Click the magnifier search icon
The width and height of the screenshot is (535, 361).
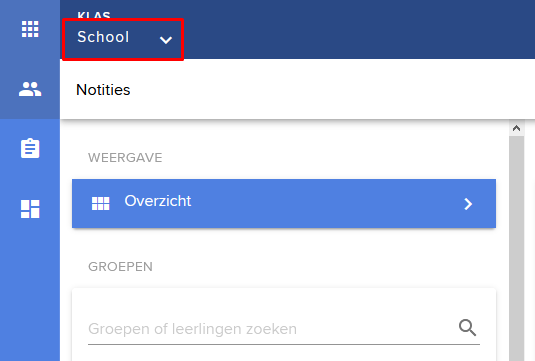tap(467, 328)
